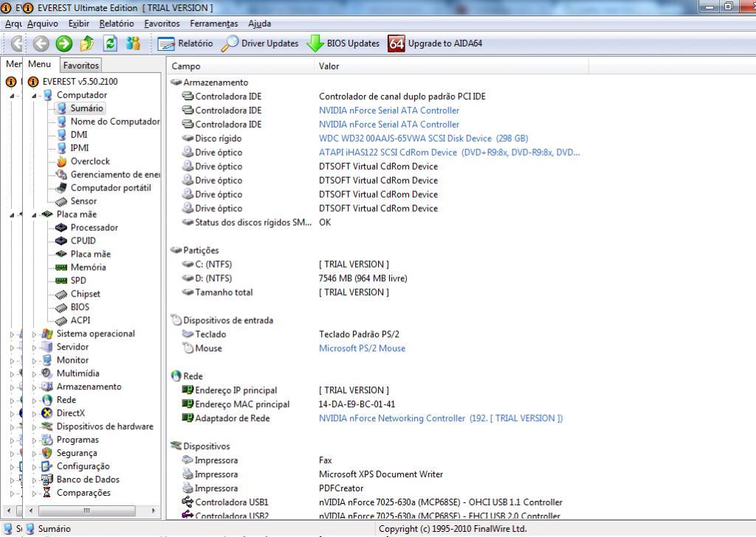This screenshot has width=756, height=537.
Task: Open NVIDIA nForce Networking Controller link
Action: coord(441,418)
